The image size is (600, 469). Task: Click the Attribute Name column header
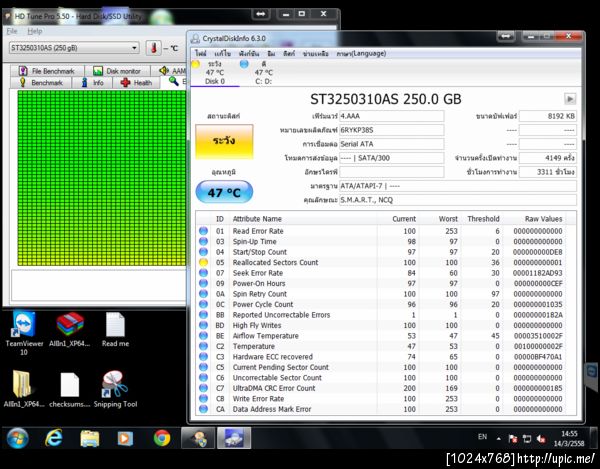tap(257, 219)
